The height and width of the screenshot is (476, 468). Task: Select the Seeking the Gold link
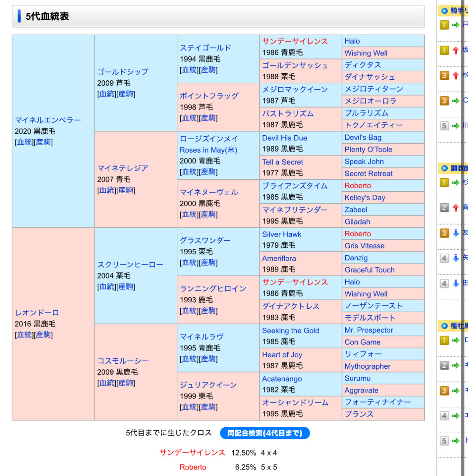(x=290, y=331)
